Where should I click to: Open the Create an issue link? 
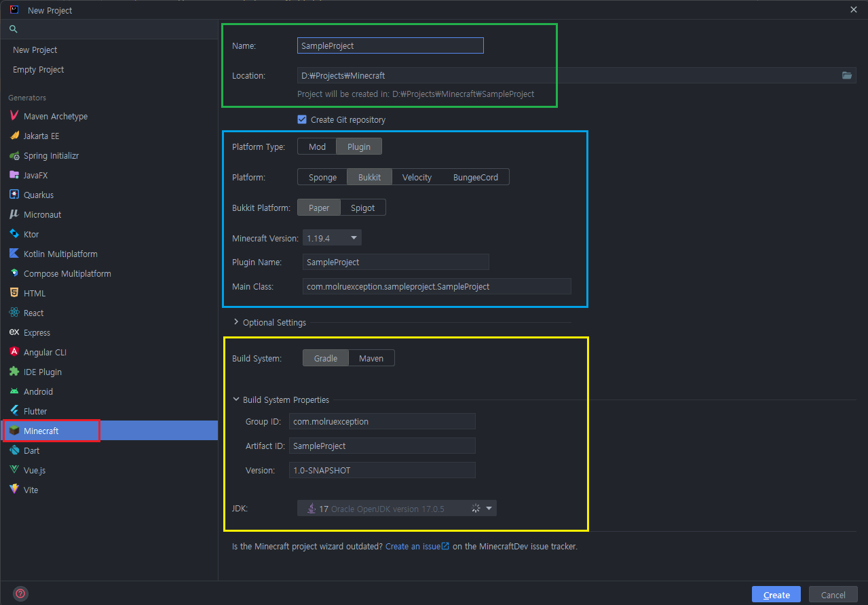417,546
